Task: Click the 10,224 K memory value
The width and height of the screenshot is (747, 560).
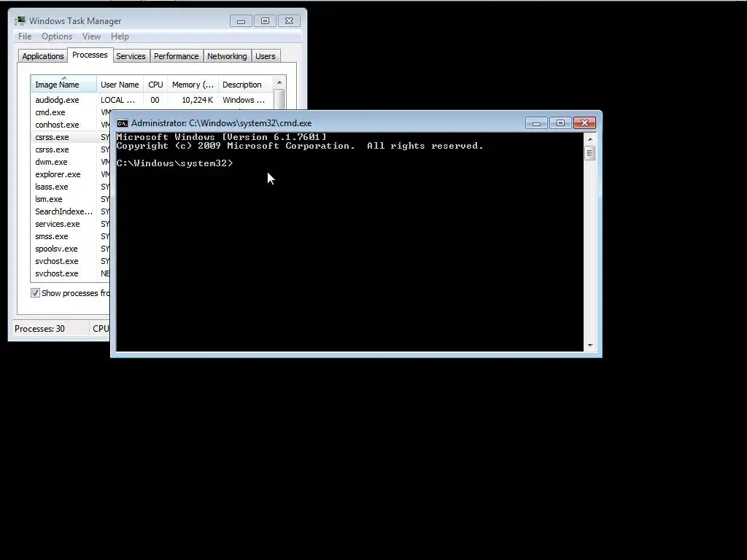Action: 197,100
